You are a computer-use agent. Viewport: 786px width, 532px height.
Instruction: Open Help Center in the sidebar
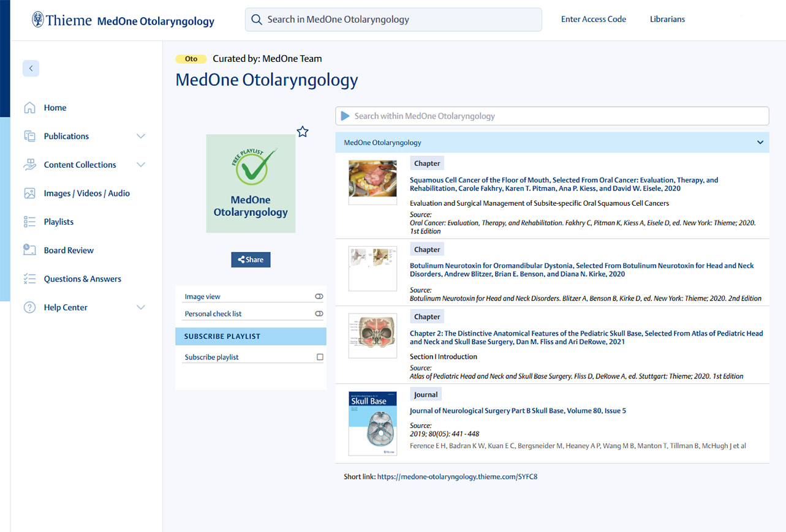click(x=66, y=307)
